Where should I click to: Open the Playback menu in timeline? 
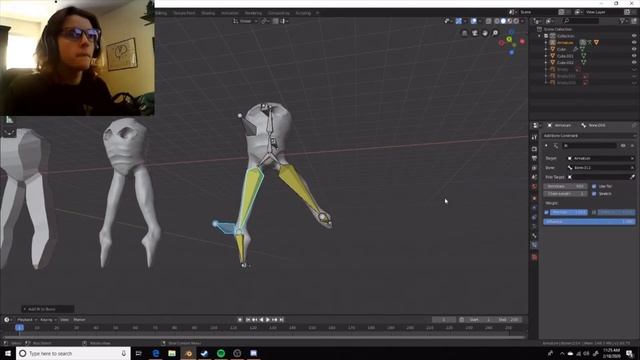pyautogui.click(x=26, y=320)
